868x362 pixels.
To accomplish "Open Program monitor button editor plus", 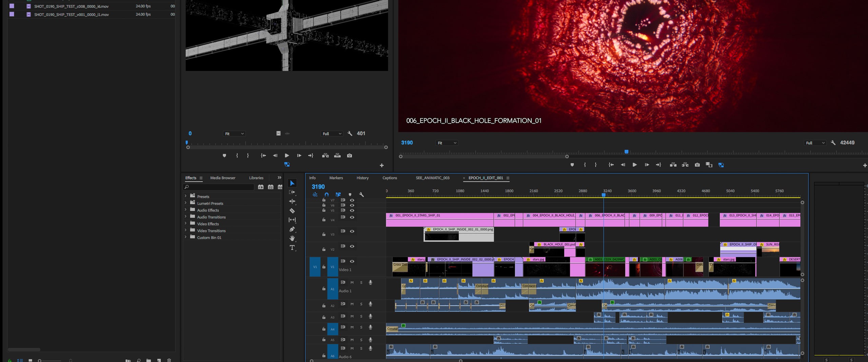I will (x=865, y=166).
